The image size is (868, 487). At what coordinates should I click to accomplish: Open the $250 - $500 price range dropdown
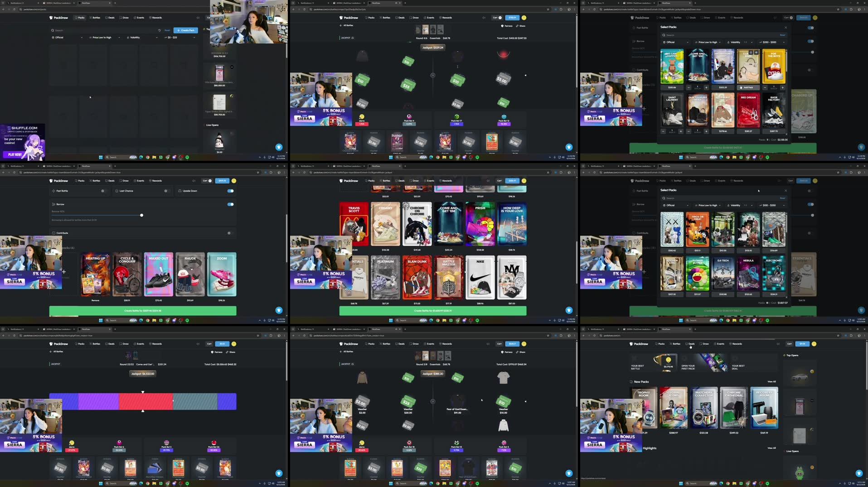click(x=772, y=42)
